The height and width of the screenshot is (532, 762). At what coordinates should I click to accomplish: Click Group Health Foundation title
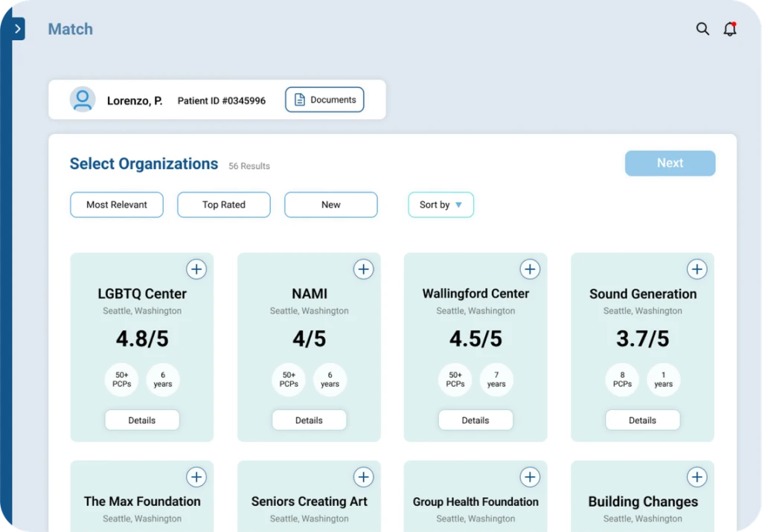tap(476, 501)
